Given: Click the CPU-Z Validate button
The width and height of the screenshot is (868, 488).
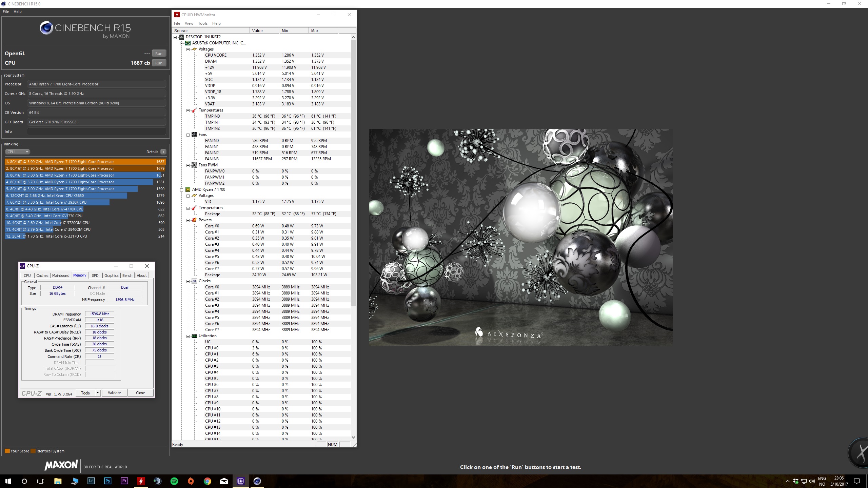Looking at the screenshot, I should click(114, 393).
